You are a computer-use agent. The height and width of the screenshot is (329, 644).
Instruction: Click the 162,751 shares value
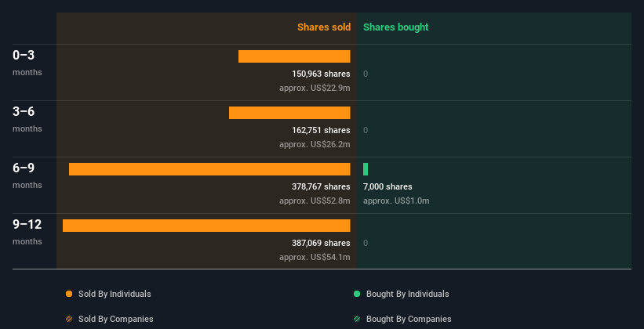[x=321, y=131]
